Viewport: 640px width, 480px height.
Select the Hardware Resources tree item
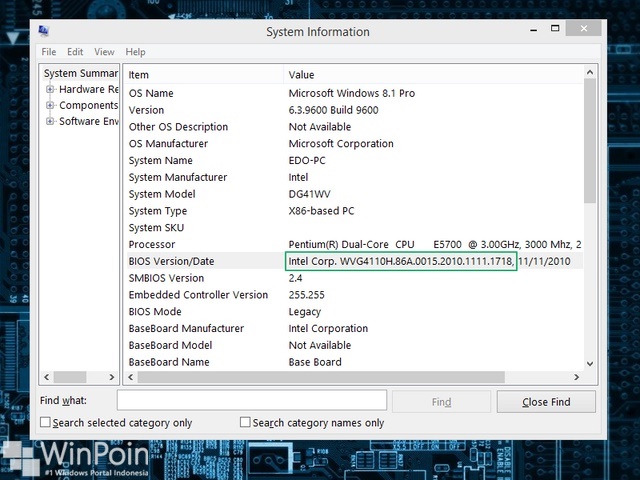pyautogui.click(x=89, y=89)
